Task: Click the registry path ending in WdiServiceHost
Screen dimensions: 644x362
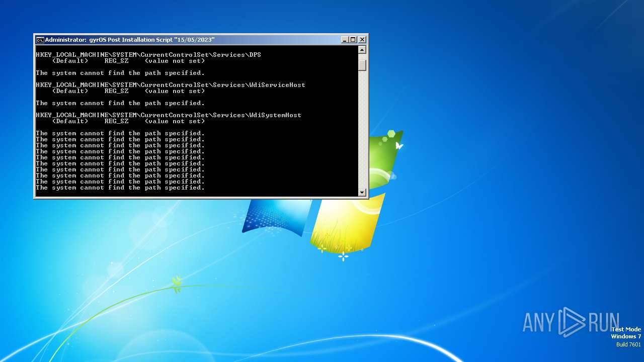Action: pyautogui.click(x=171, y=85)
